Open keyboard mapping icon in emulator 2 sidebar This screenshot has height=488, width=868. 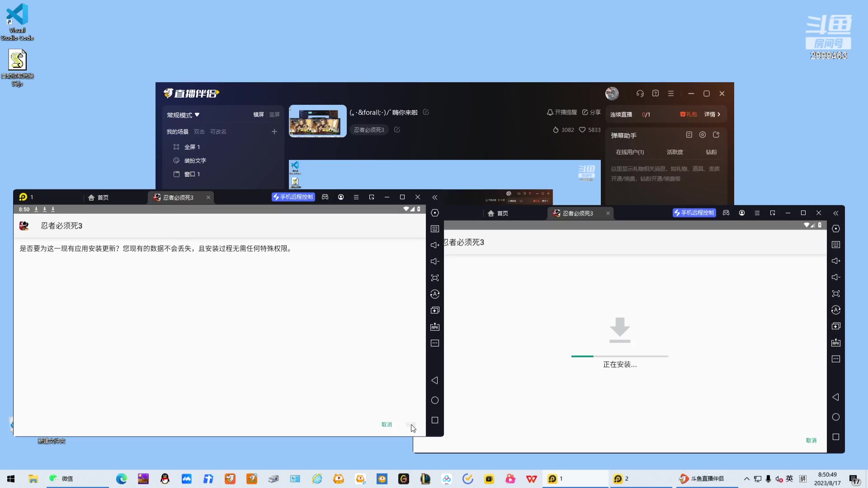click(836, 245)
